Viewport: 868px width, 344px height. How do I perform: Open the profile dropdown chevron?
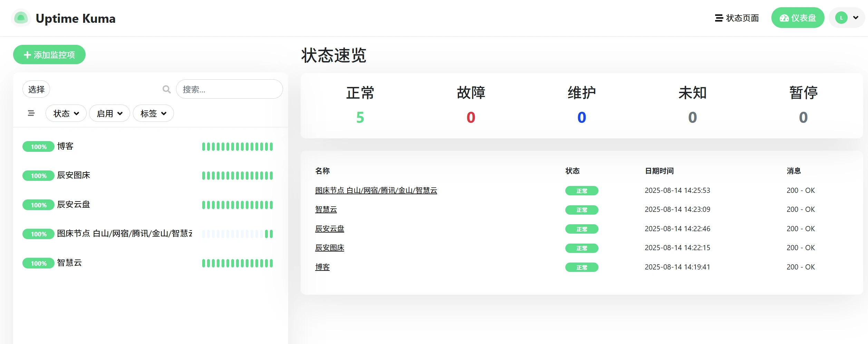tap(856, 18)
